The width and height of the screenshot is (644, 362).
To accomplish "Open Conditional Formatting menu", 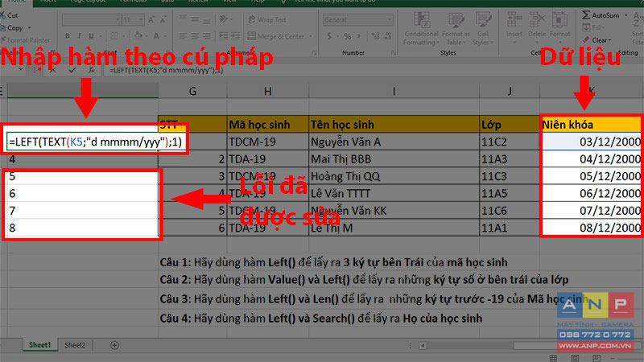I will pyautogui.click(x=421, y=29).
